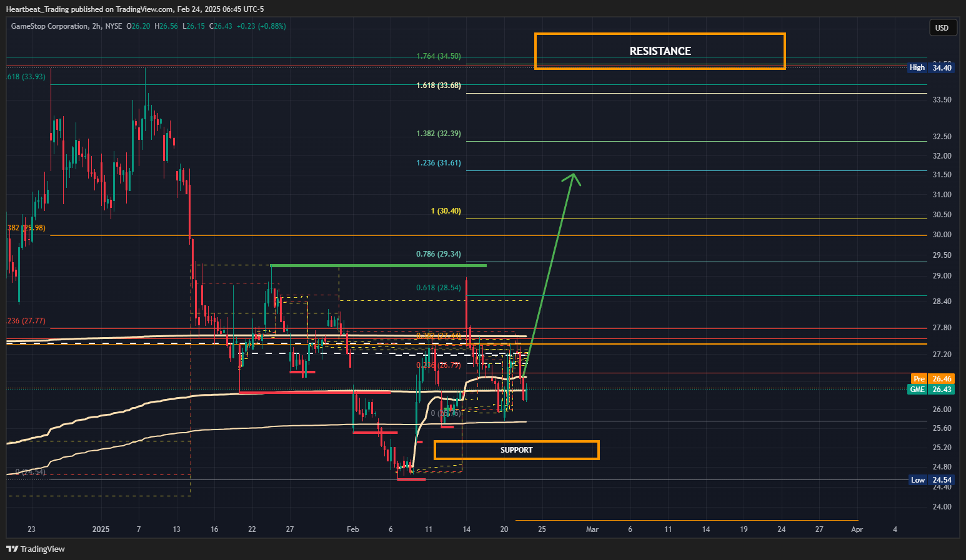Image resolution: width=966 pixels, height=560 pixels.
Task: Click the 0.618 (28.54) Fibonacci label
Action: (439, 288)
